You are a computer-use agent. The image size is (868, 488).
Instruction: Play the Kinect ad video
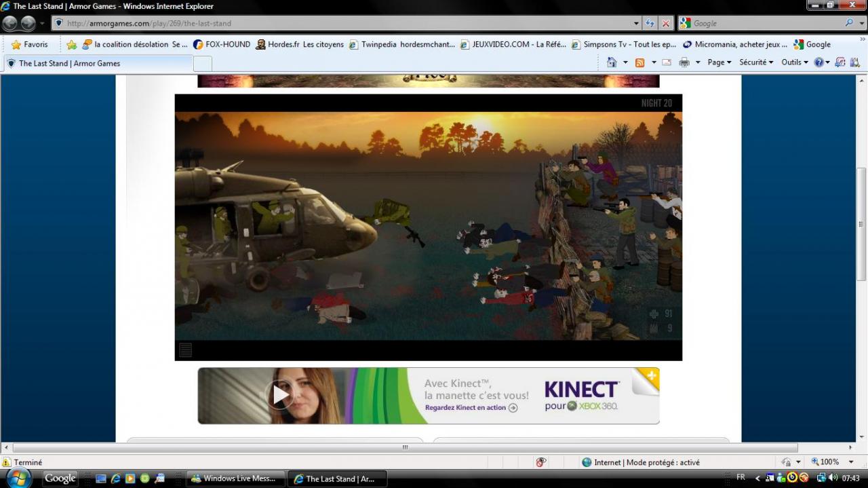coord(279,395)
